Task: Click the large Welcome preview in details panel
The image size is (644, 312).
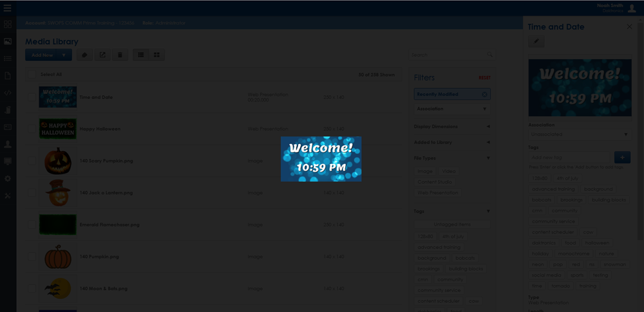Action: coord(580,87)
